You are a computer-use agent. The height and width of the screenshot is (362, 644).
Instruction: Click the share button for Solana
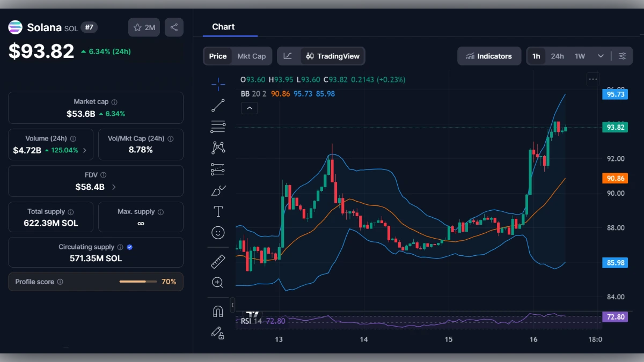click(174, 27)
